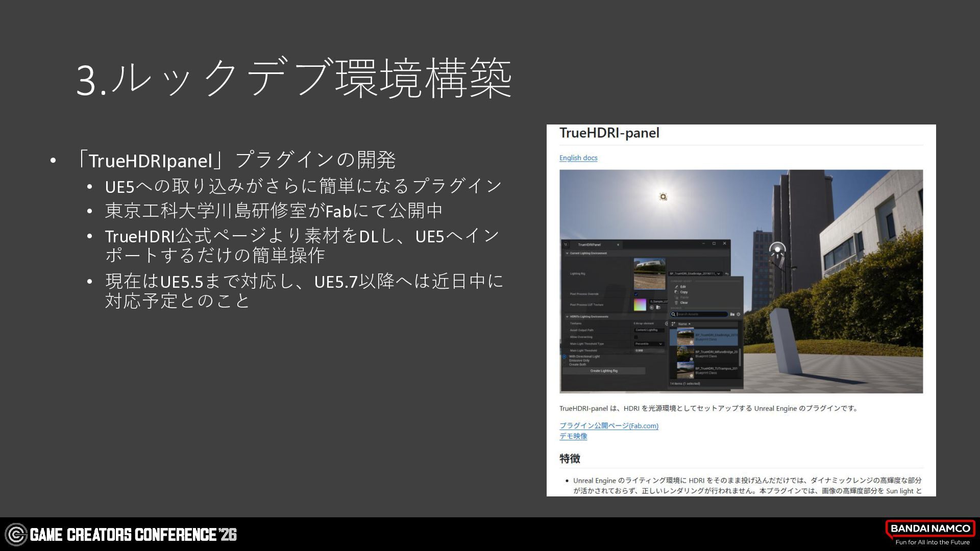The height and width of the screenshot is (551, 980).
Task: Click the Clear trash can icon
Action: point(676,303)
